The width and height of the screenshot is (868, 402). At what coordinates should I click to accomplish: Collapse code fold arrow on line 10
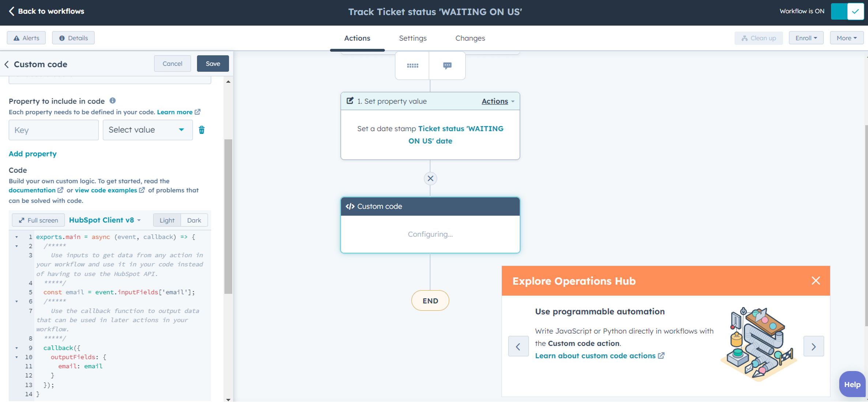[16, 357]
